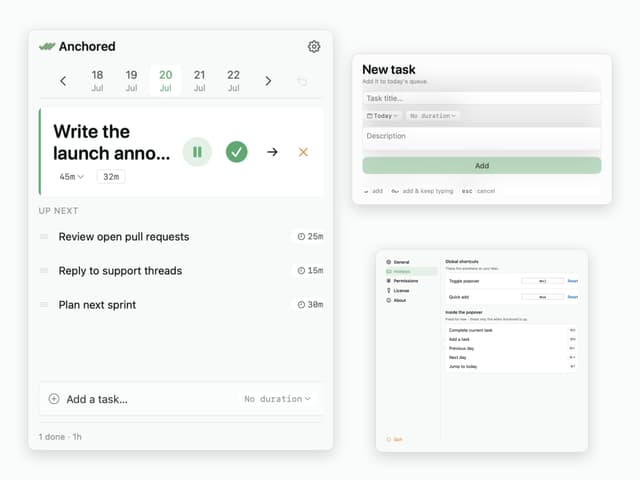Mark the launch announcement task complete
This screenshot has width=640, height=480.
(237, 152)
